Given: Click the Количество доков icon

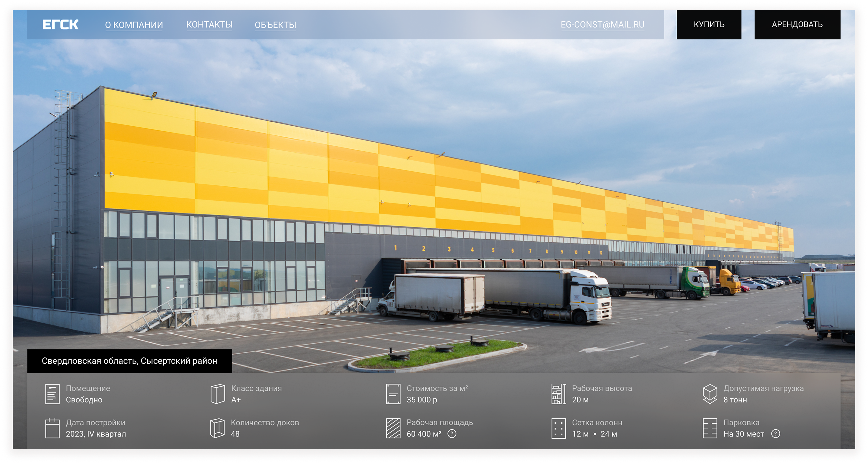Looking at the screenshot, I should pos(217,428).
